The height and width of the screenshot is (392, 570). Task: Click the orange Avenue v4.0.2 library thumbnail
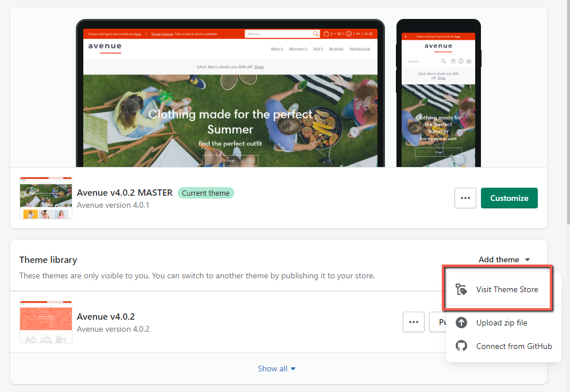[x=46, y=322]
